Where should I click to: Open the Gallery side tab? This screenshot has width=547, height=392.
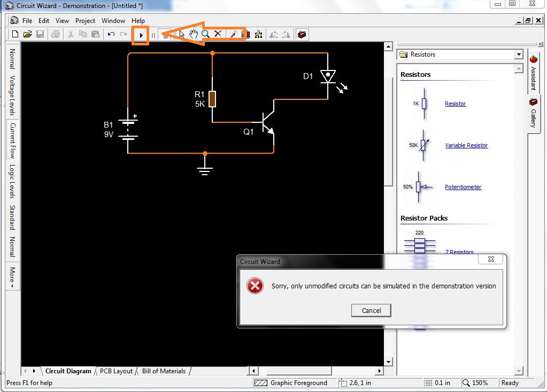(x=534, y=114)
